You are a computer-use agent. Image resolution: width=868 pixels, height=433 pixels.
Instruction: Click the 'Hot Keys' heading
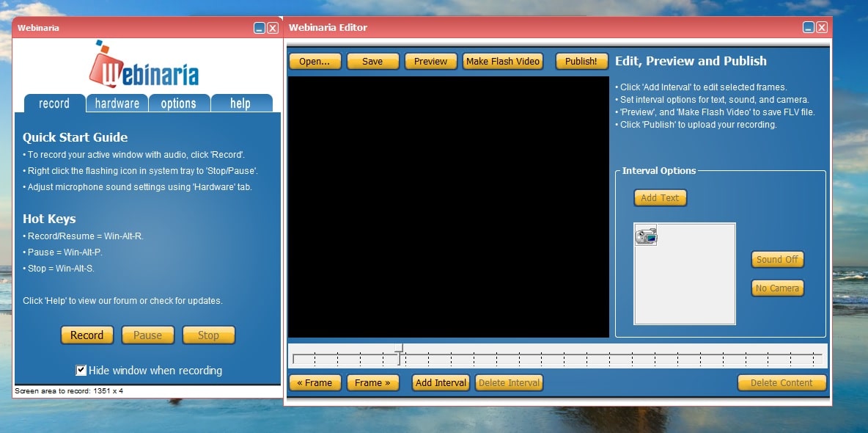[49, 219]
